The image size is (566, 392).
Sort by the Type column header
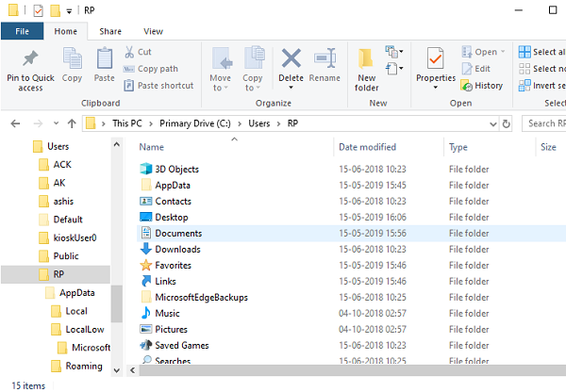tap(458, 147)
